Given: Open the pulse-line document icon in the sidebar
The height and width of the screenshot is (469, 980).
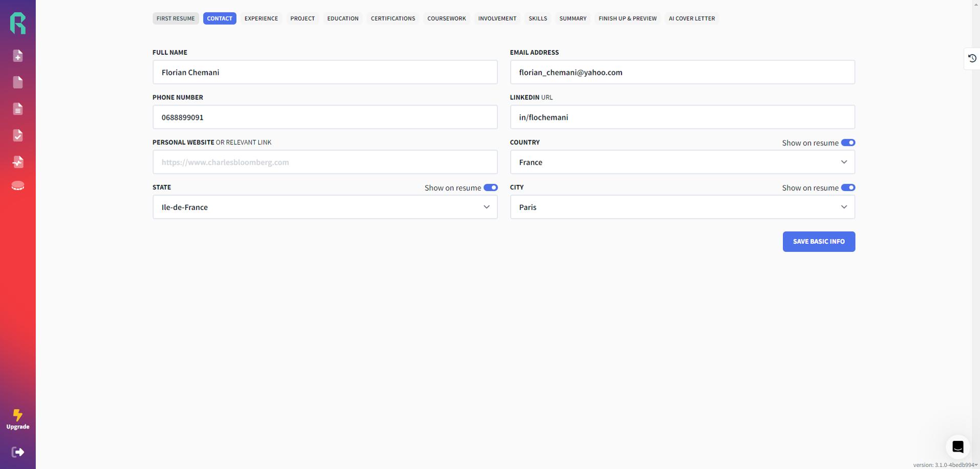Looking at the screenshot, I should coord(18,162).
